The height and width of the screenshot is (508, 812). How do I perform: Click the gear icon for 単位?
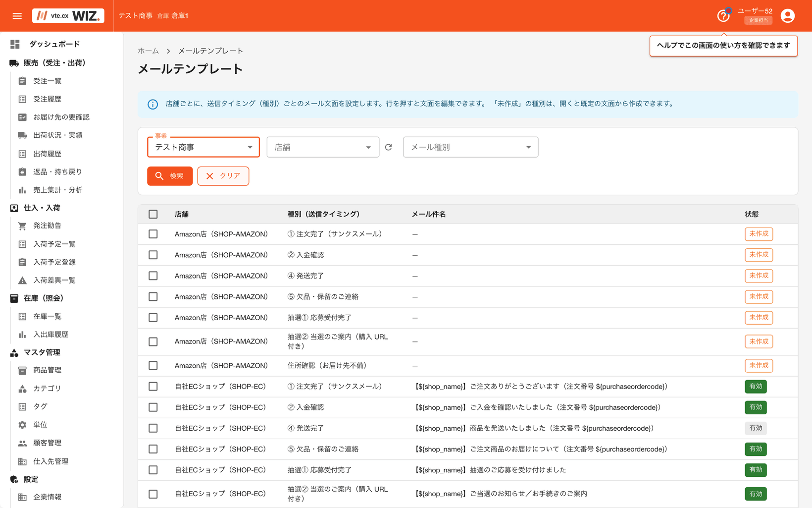point(22,425)
